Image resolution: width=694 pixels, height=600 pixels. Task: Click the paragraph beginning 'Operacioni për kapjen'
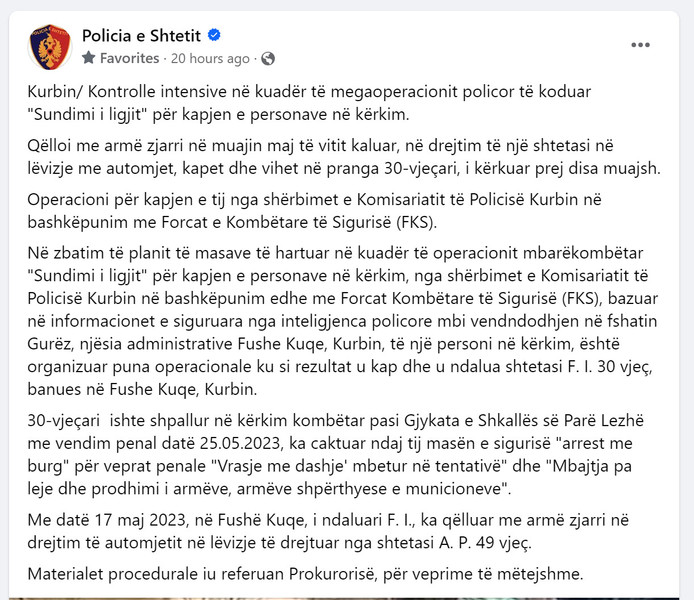[x=314, y=211]
